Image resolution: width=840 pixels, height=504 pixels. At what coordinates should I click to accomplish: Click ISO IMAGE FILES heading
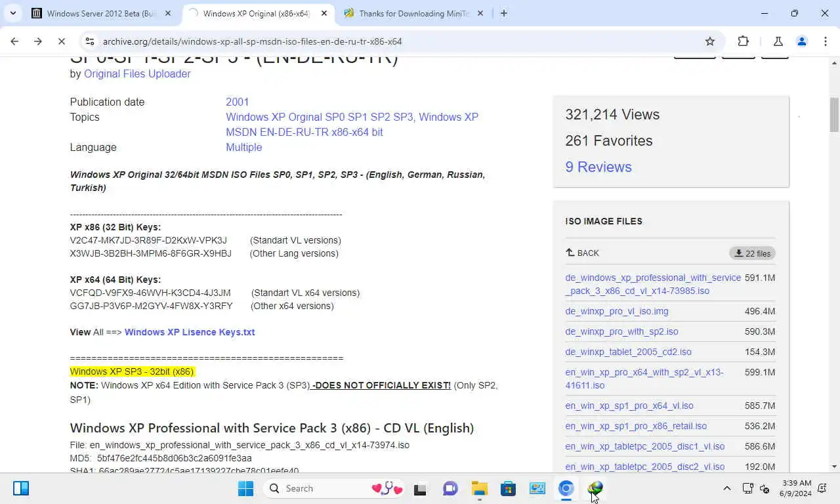(x=604, y=221)
